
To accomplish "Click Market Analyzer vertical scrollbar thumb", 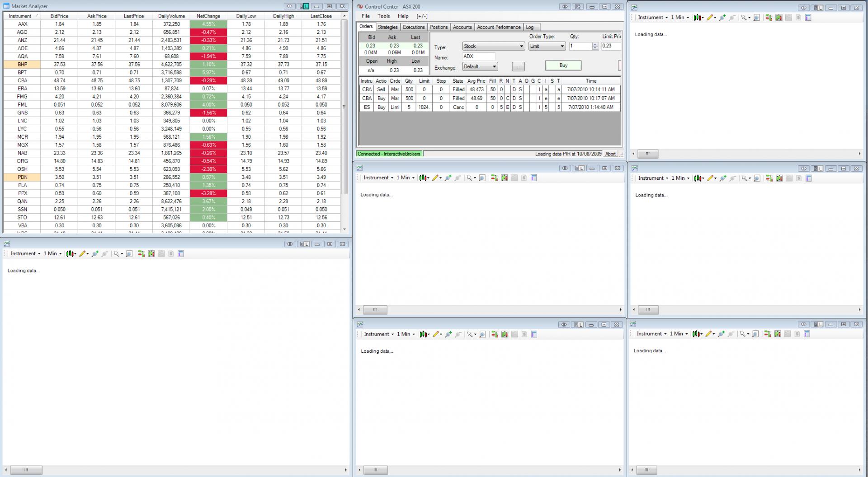I will [x=344, y=107].
